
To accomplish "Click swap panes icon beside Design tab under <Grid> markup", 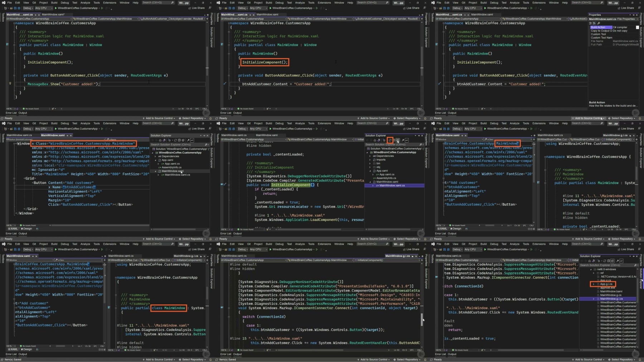I will click(x=37, y=228).
